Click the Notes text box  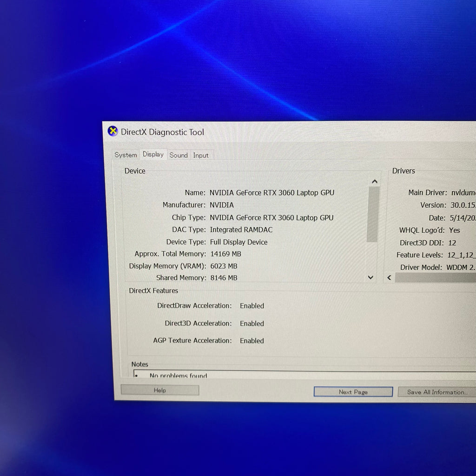pyautogui.click(x=304, y=374)
